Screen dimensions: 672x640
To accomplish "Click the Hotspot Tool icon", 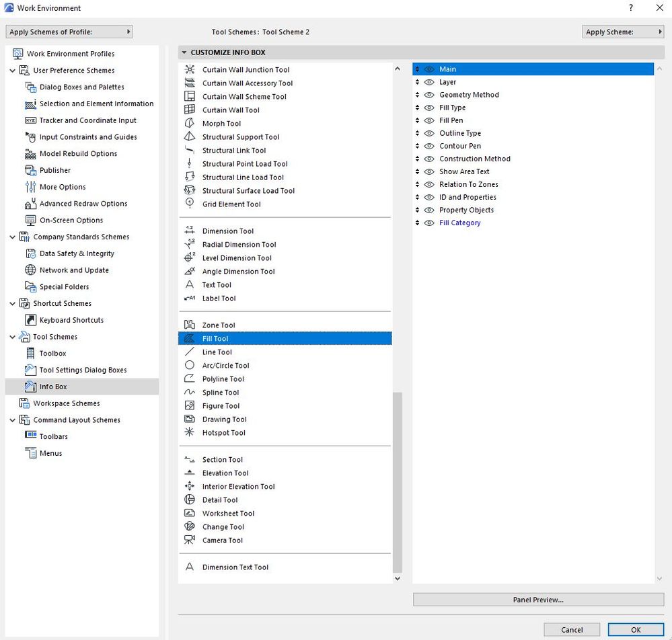I will coord(190,432).
